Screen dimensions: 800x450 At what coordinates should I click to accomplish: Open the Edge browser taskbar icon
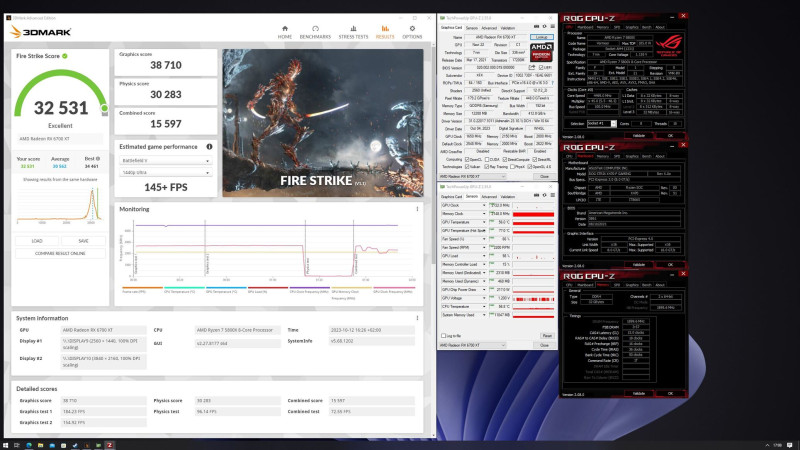coord(29,445)
